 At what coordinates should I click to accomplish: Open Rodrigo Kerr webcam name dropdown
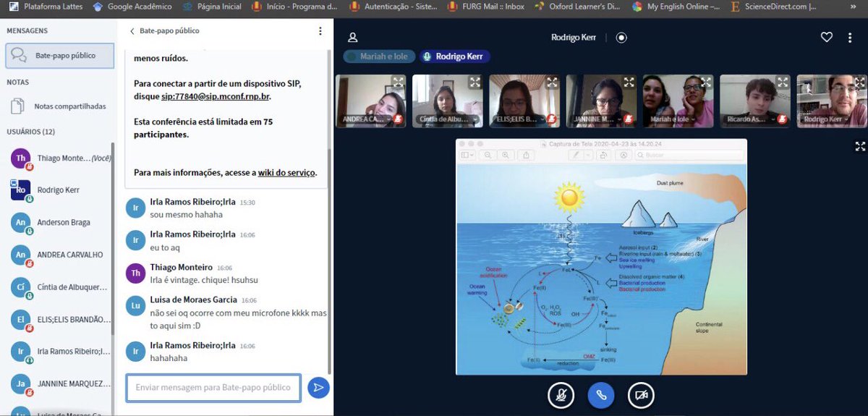coord(827,119)
